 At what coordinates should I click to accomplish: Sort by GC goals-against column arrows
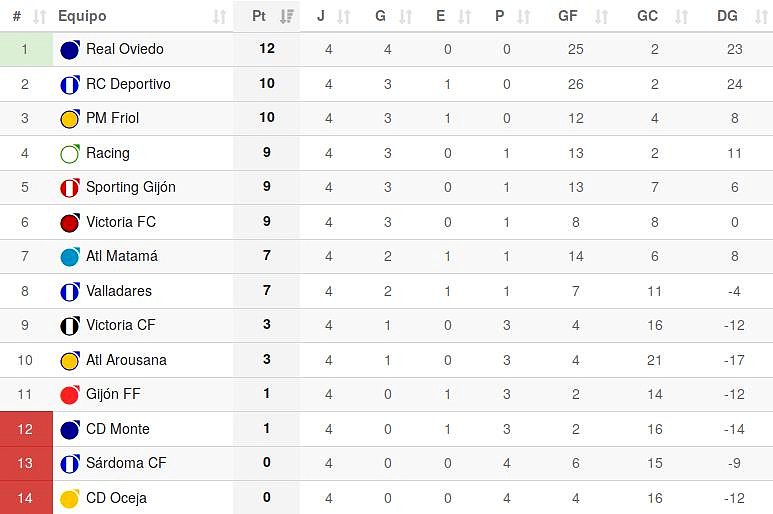pyautogui.click(x=681, y=16)
